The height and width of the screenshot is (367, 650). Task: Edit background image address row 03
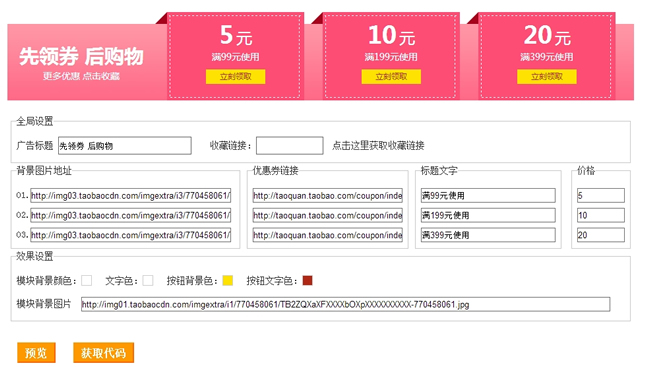131,235
